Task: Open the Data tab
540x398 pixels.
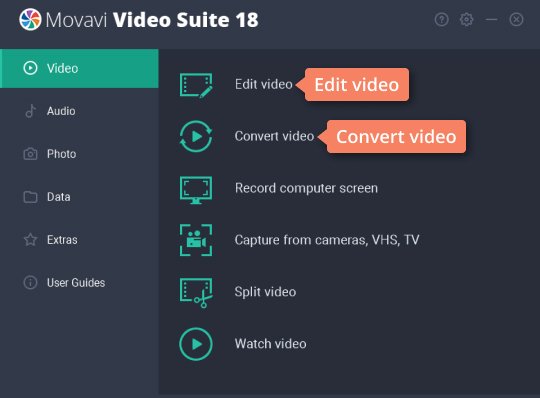Action: 79,197
